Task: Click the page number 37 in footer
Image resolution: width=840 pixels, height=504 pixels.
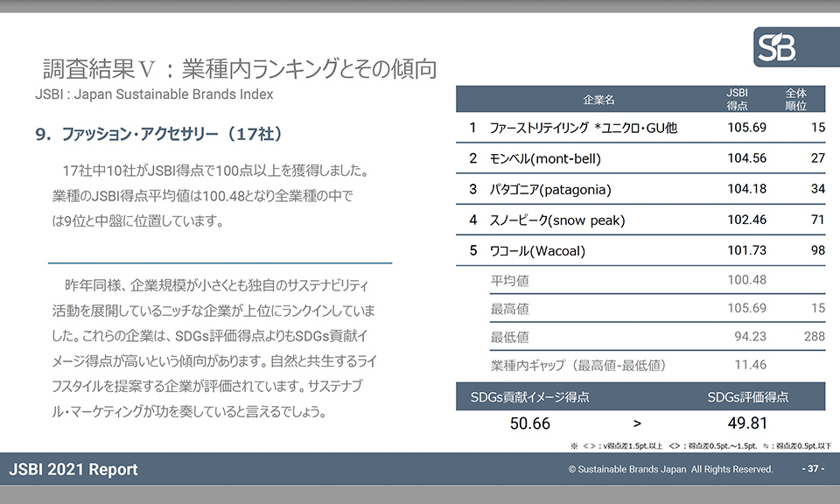Action: pos(813,469)
